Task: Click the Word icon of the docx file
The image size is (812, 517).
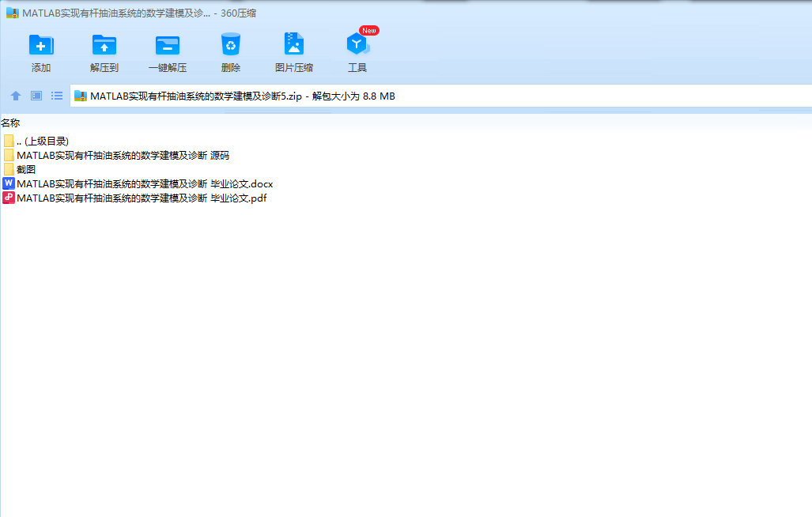Action: [8, 183]
